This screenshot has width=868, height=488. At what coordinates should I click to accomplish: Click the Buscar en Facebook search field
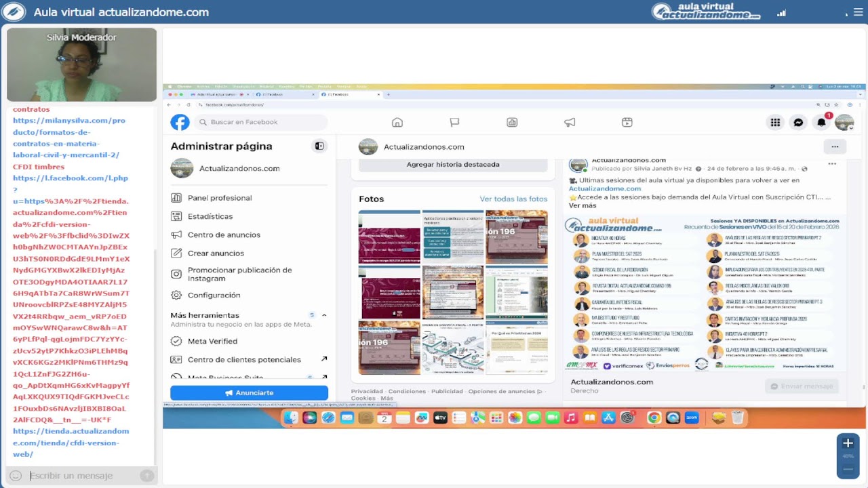pyautogui.click(x=261, y=122)
